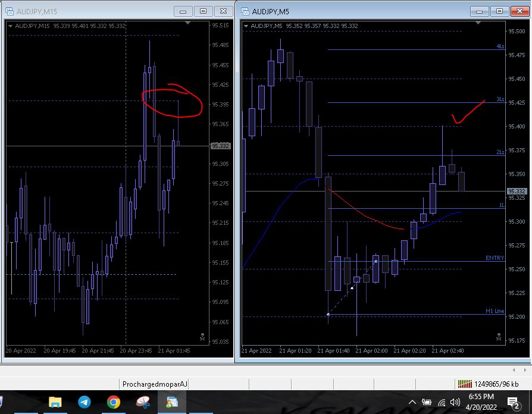Minimize the AUDJPY,M5 chart window
This screenshot has height=414, width=532.
[x=480, y=11]
